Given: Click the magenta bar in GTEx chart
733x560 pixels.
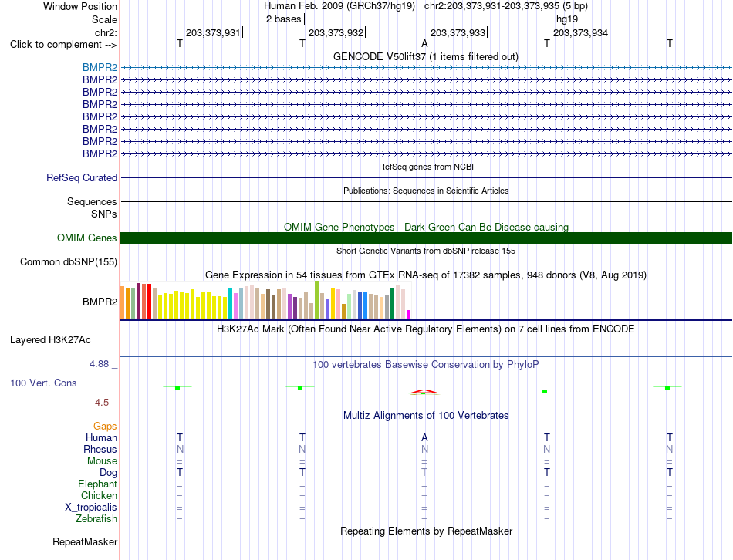Looking at the screenshot, I should click(x=409, y=314).
